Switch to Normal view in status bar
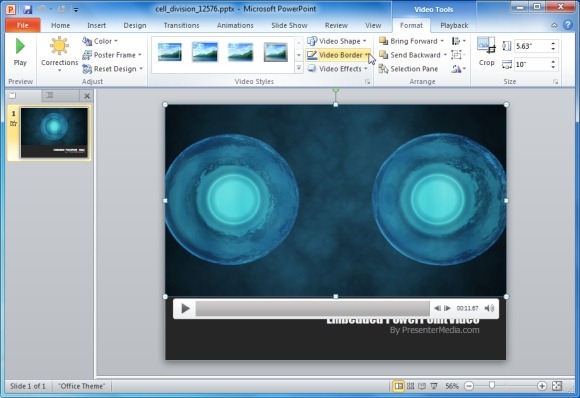Screen dimensions: 580x398 tap(398, 386)
